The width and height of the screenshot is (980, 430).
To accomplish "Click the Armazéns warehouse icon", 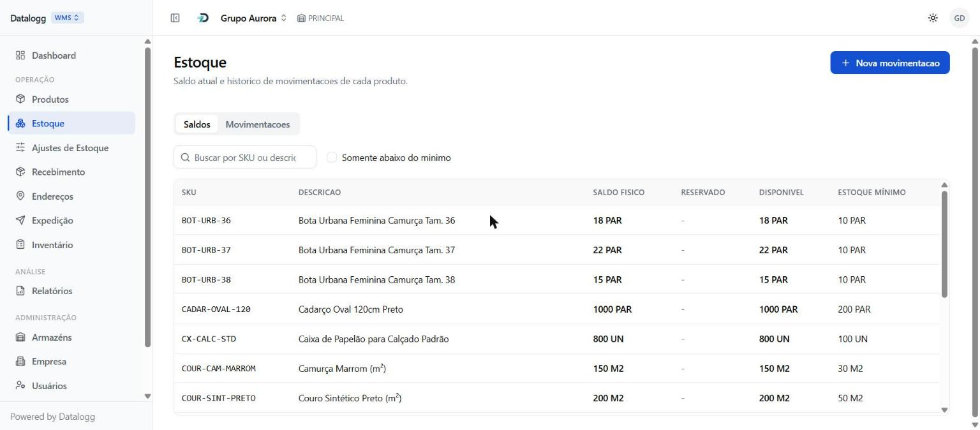I will coord(20,337).
